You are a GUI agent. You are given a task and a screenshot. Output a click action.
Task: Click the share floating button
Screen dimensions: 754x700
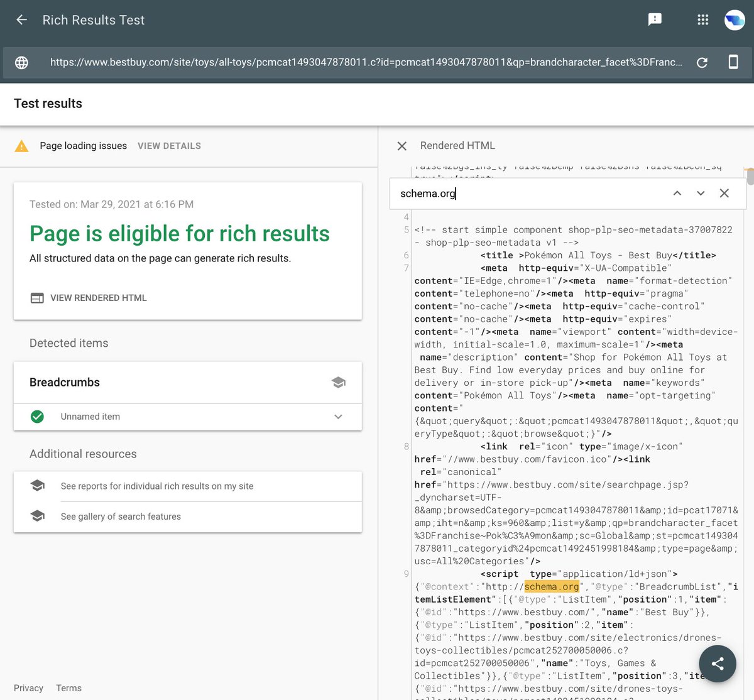click(718, 664)
